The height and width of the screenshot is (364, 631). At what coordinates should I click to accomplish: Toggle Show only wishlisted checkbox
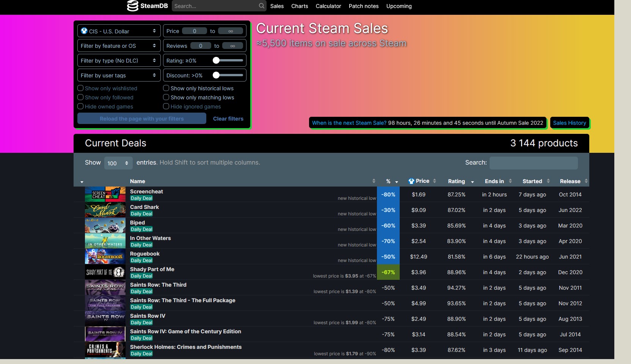pyautogui.click(x=80, y=88)
